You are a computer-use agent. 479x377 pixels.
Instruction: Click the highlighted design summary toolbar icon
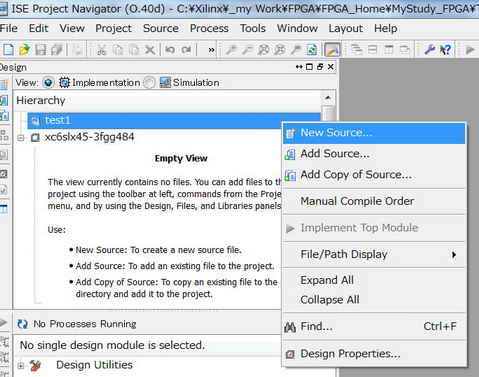pyautogui.click(x=332, y=50)
